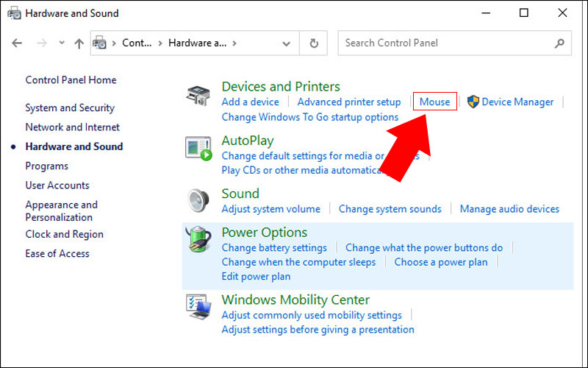Expand the chevron before Cont... breadcrumb
The height and width of the screenshot is (368, 588).
pyautogui.click(x=114, y=43)
